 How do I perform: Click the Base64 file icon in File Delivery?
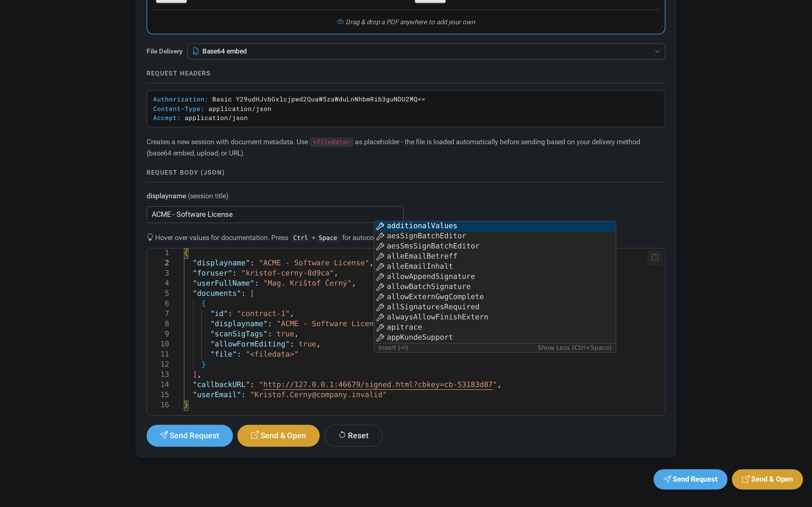195,51
